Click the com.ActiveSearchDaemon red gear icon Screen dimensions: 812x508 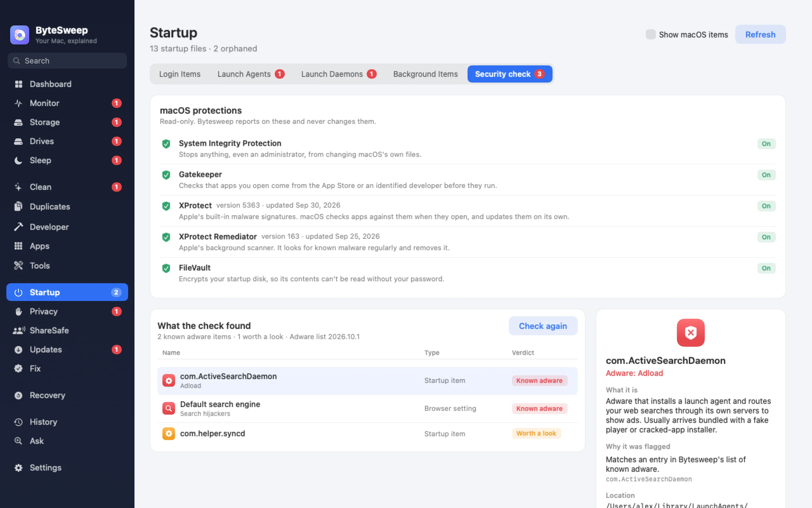(169, 381)
